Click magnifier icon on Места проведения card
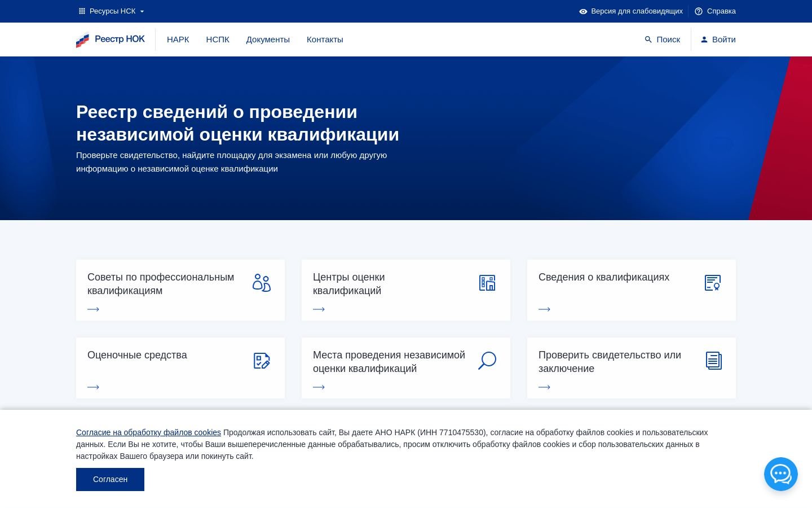This screenshot has height=508, width=812. point(487,361)
